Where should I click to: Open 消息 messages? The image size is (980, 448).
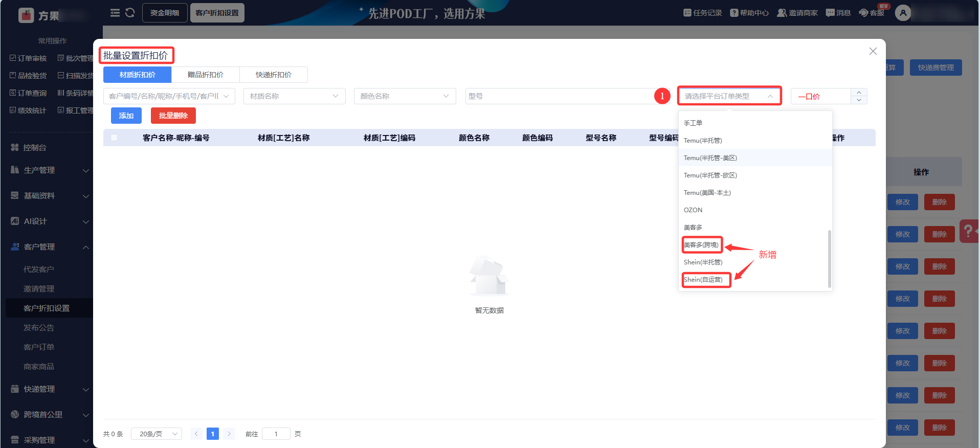click(x=838, y=13)
